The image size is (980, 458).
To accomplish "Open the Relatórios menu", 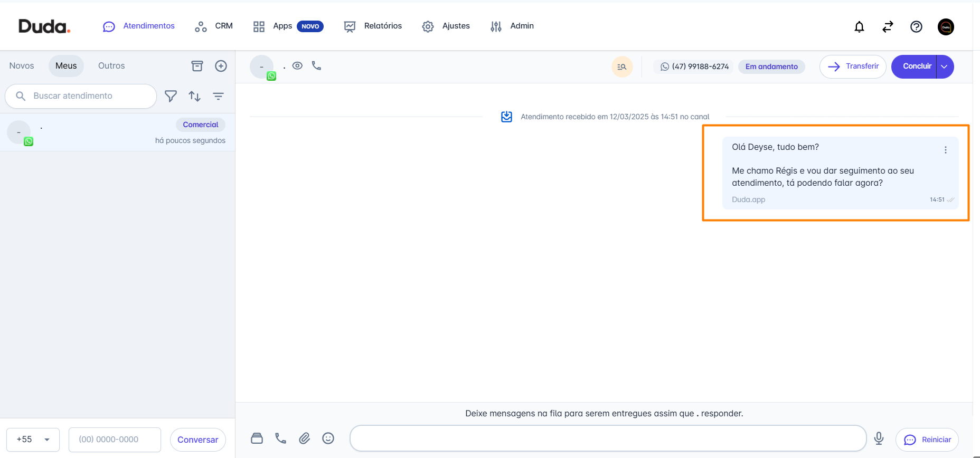I will point(373,26).
